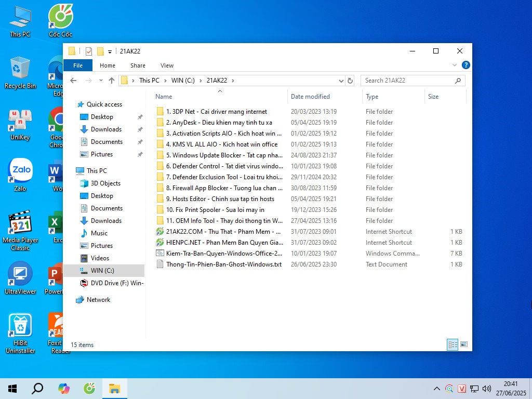Click the Search 21AK22 input field
Screen dimensions: 532x399
(408, 81)
